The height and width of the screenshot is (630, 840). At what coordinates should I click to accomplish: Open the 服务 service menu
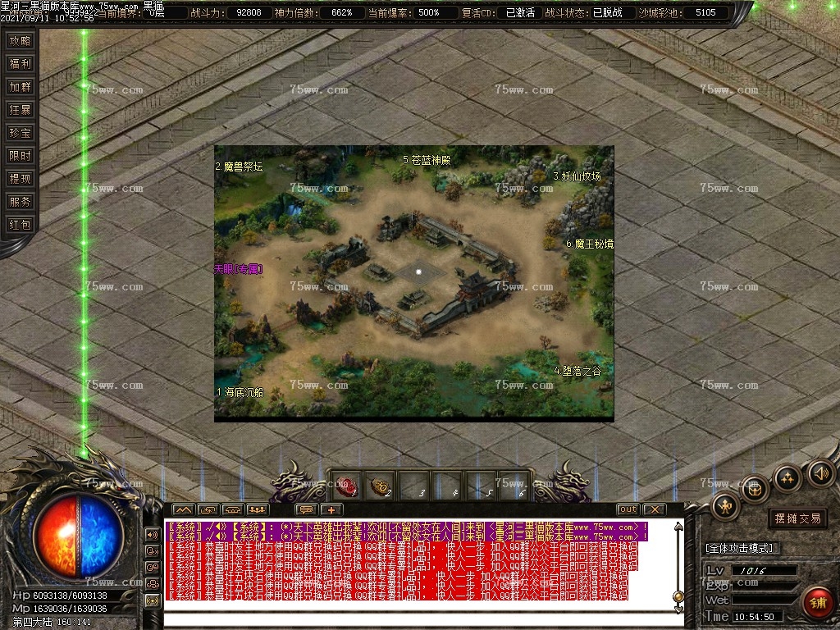(20, 202)
